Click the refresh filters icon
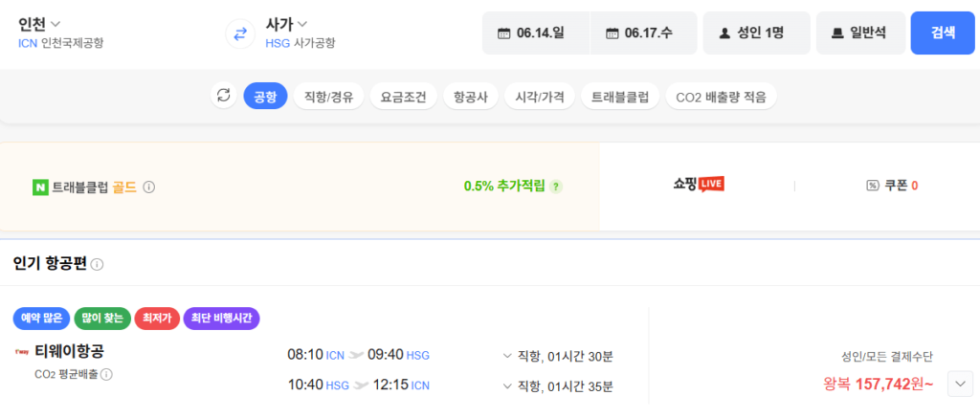Viewport: 980px width, 418px height. [223, 96]
